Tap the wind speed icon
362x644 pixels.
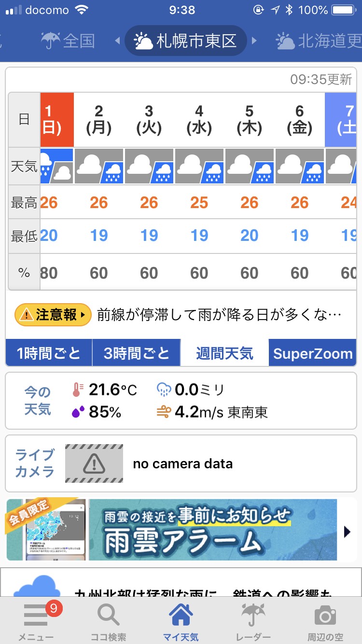click(164, 412)
